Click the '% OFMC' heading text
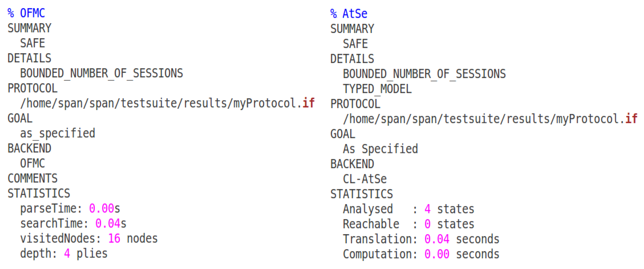The width and height of the screenshot is (644, 269). 26,13
